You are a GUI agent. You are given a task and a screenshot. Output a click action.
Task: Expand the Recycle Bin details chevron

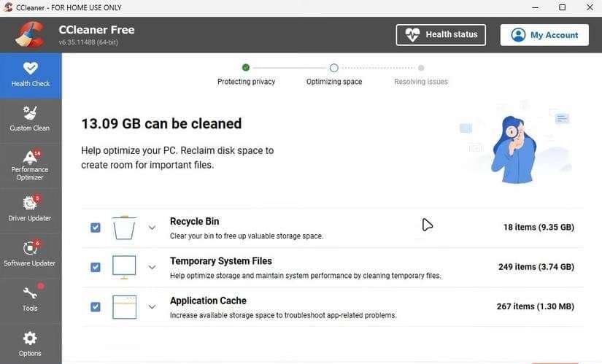tap(152, 228)
